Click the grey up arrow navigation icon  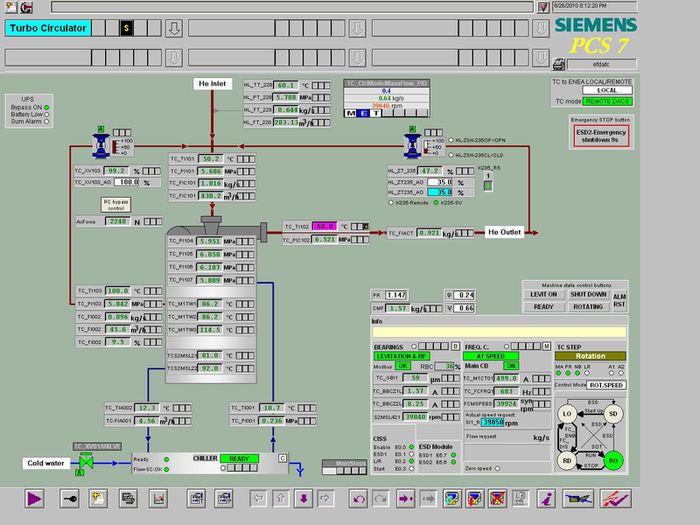pos(281,498)
